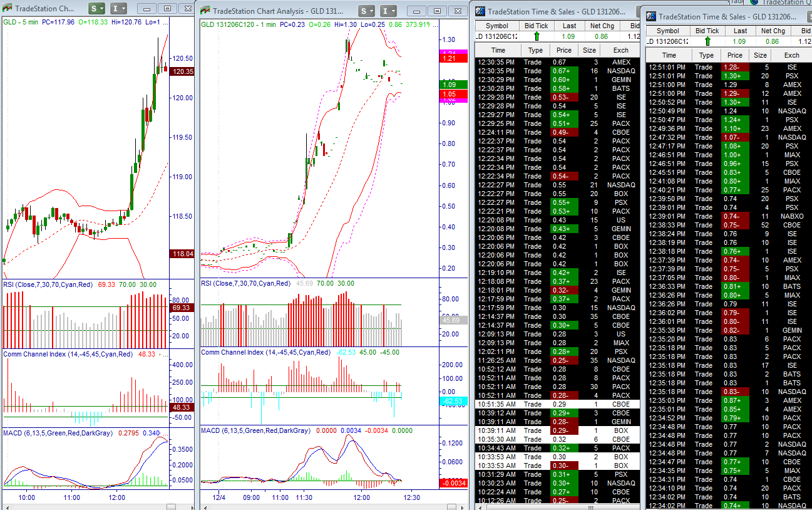Click the left Time & Sales window title icon
812x510 pixels.
[x=479, y=11]
